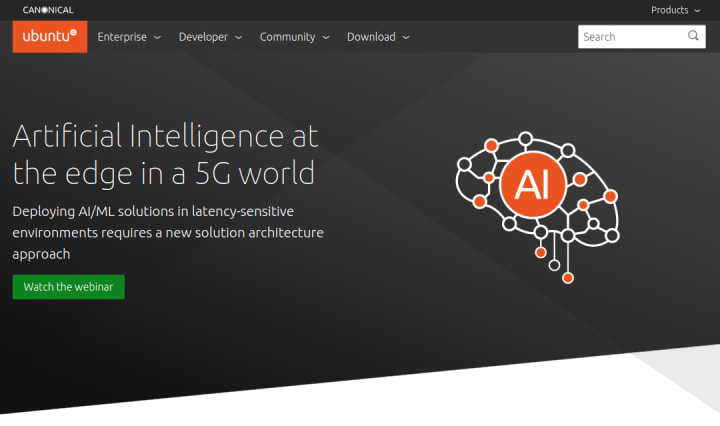Click the chevron beside Enterprise
The width and height of the screenshot is (720, 426).
158,38
